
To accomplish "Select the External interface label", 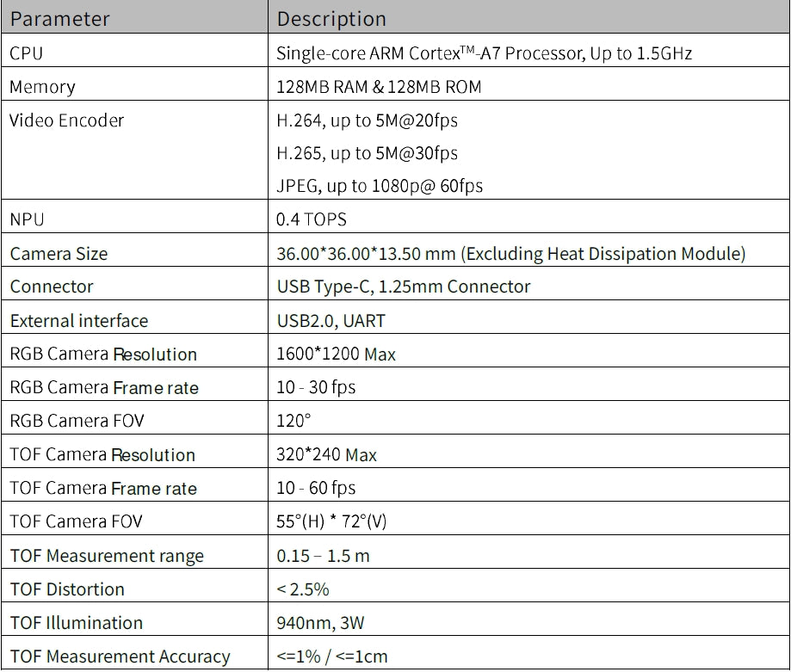I will pos(78,321).
